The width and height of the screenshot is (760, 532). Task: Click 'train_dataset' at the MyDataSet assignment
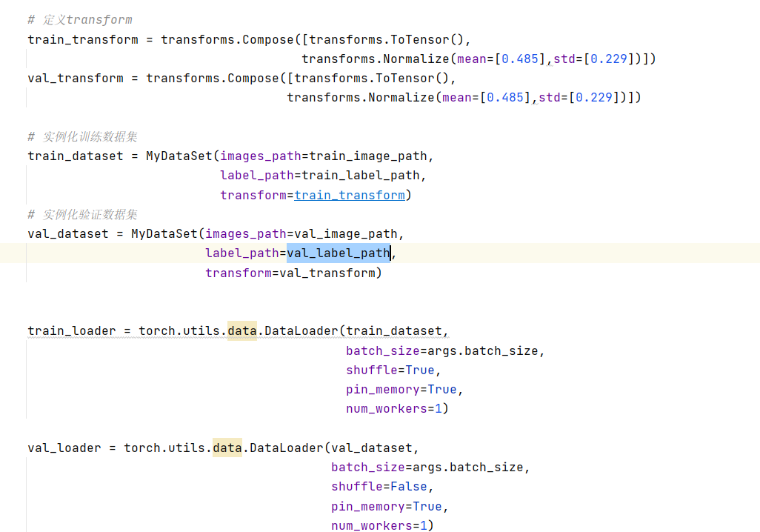click(76, 156)
